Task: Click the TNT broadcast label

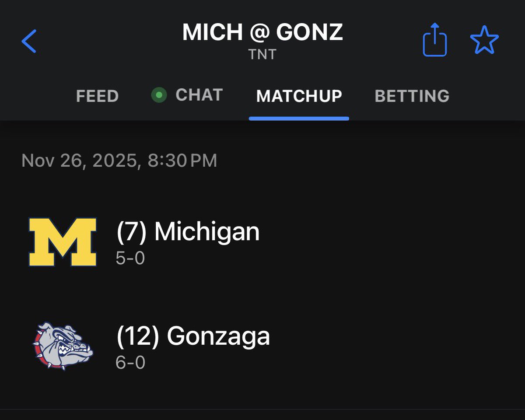Action: tap(262, 54)
